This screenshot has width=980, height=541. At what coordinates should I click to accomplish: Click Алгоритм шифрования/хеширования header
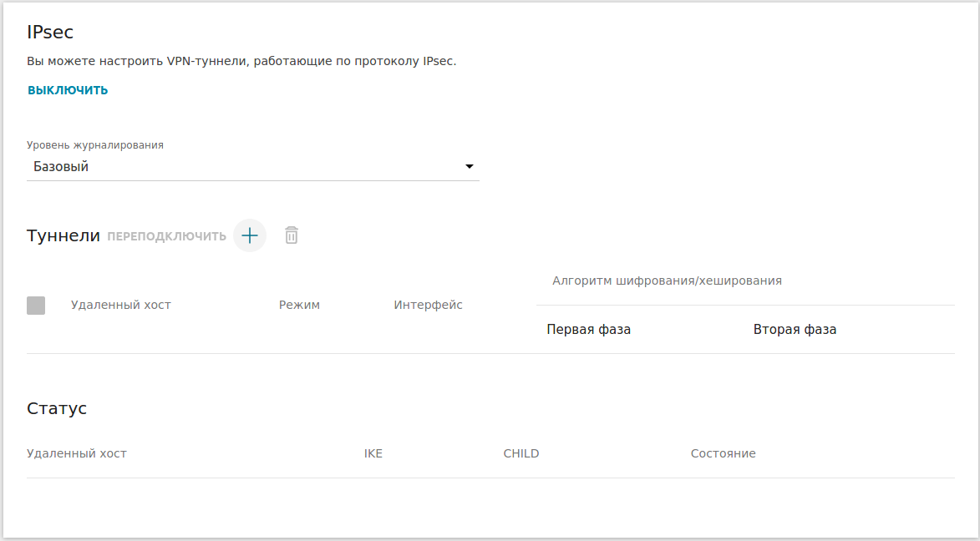tap(667, 281)
